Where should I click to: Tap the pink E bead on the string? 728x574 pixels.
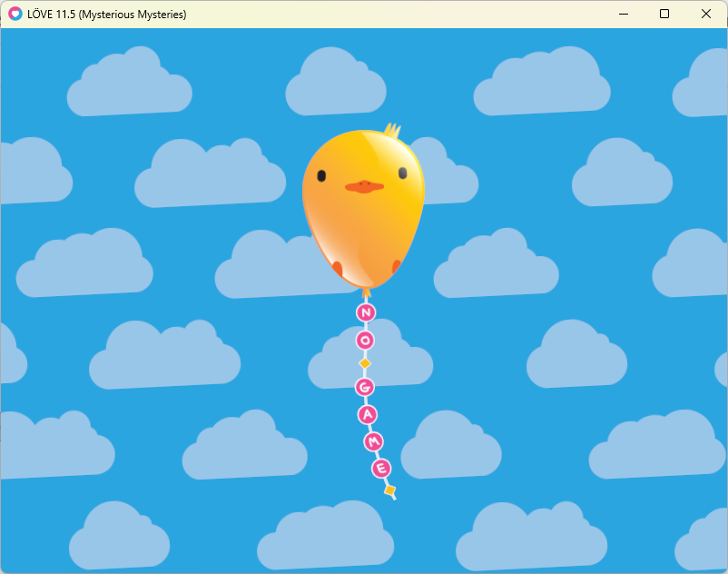[x=381, y=469]
